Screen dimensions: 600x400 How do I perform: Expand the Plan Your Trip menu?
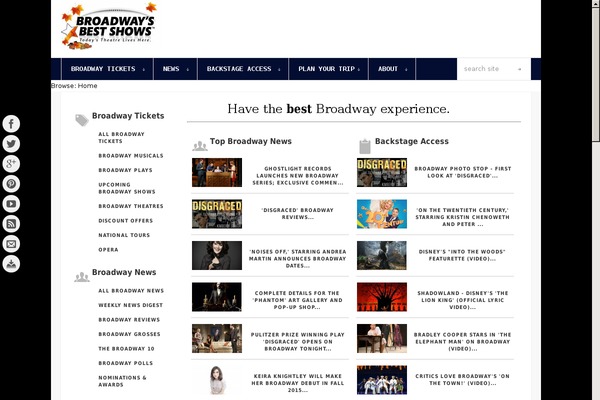click(328, 69)
